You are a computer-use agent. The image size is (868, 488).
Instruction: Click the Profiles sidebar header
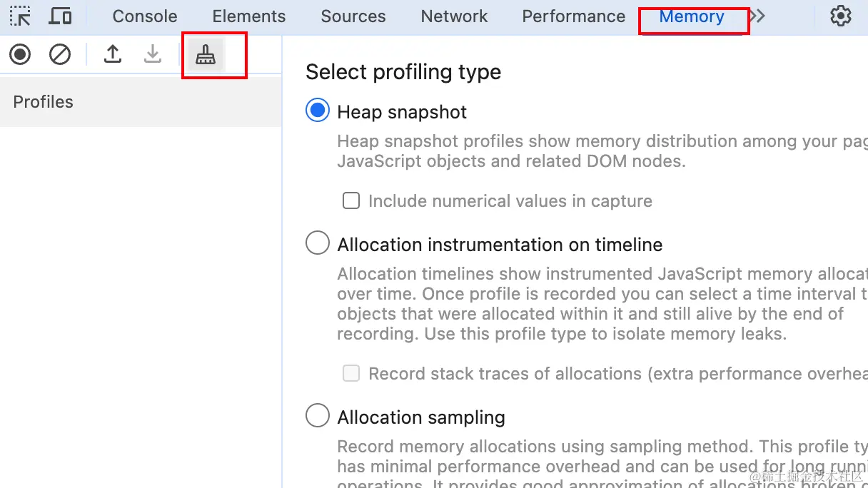click(x=44, y=102)
